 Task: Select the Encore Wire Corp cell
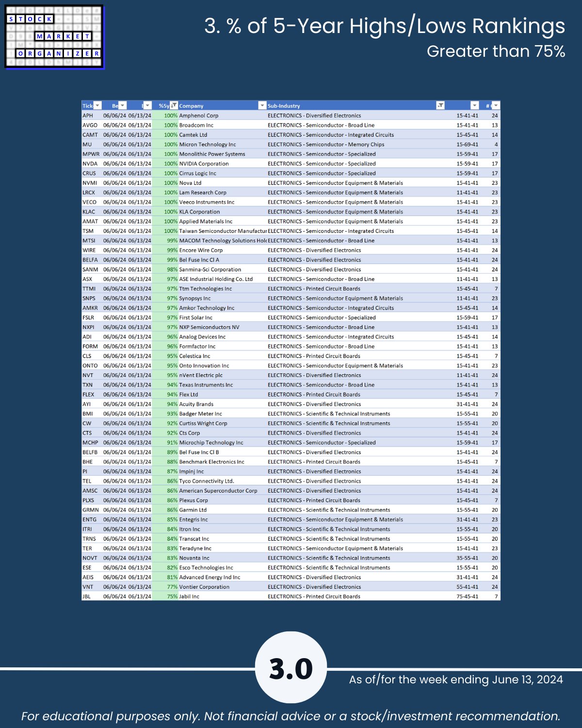coord(201,250)
